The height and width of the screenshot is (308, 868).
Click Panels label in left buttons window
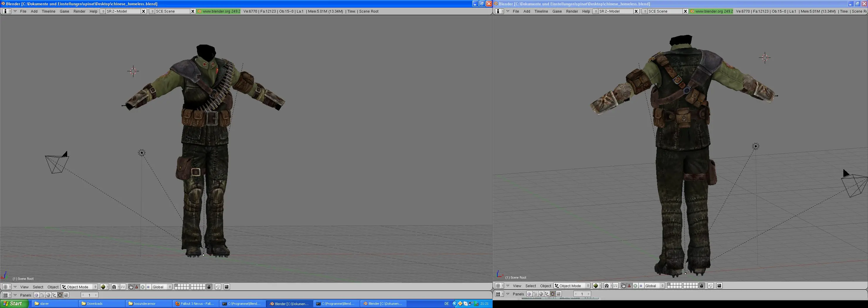(x=26, y=295)
